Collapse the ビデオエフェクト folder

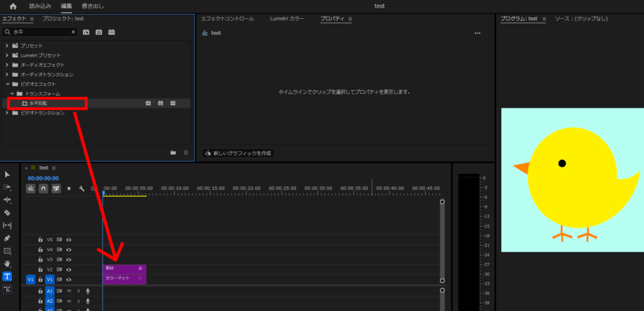pos(7,84)
